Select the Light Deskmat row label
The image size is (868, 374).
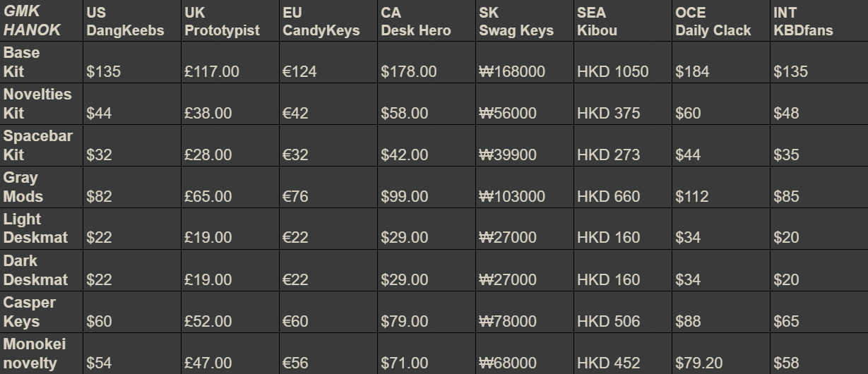(35, 229)
